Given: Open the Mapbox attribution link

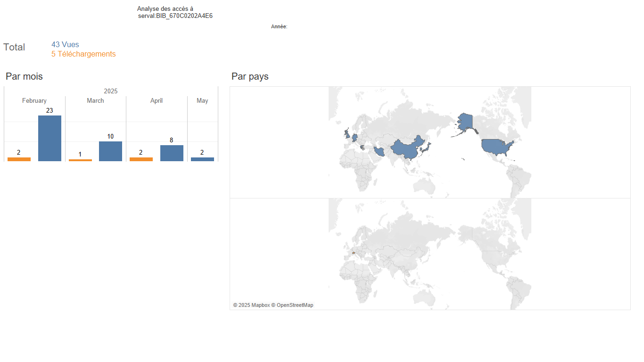Looking at the screenshot, I should (x=251, y=305).
